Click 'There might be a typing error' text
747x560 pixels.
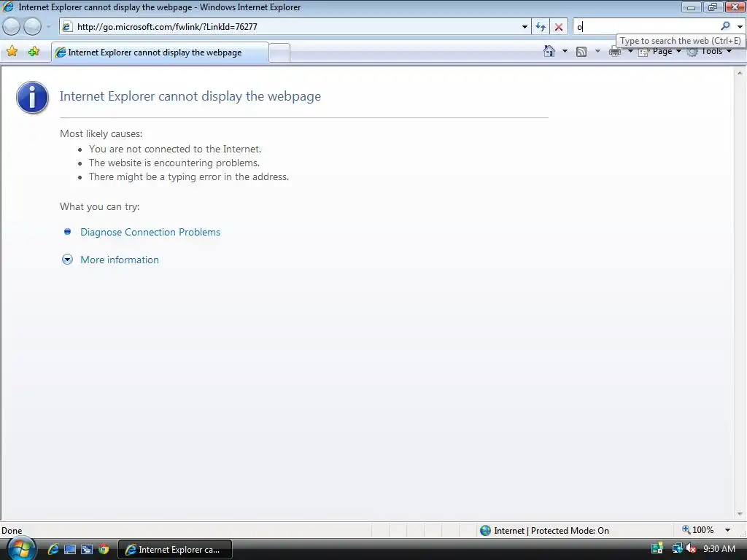(189, 176)
